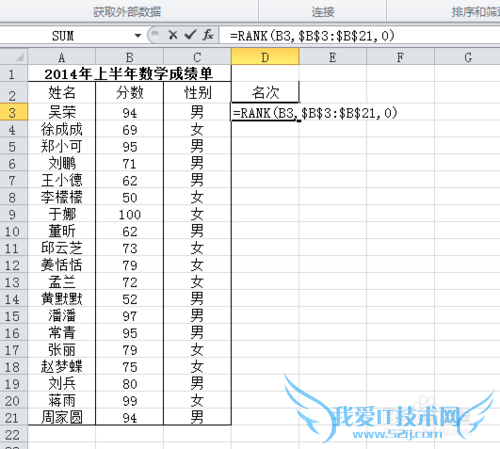Click the name cell 邱云芝

62,248
